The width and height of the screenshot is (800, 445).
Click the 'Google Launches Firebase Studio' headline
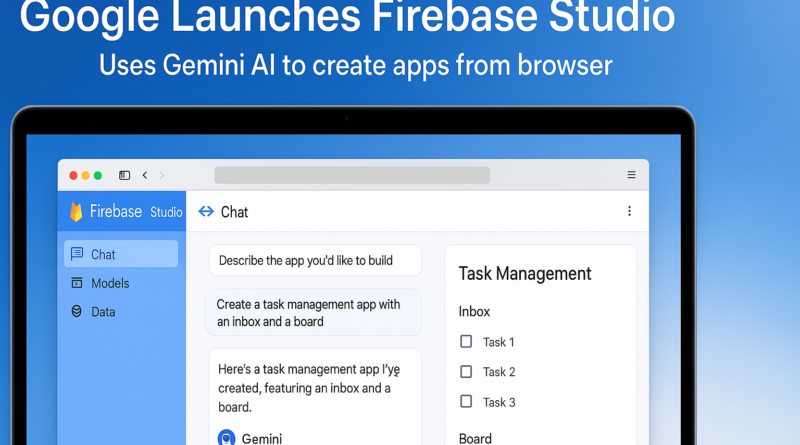pos(347,17)
